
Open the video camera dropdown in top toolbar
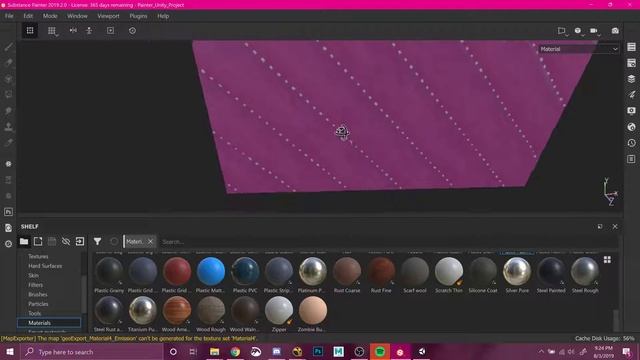(x=595, y=31)
